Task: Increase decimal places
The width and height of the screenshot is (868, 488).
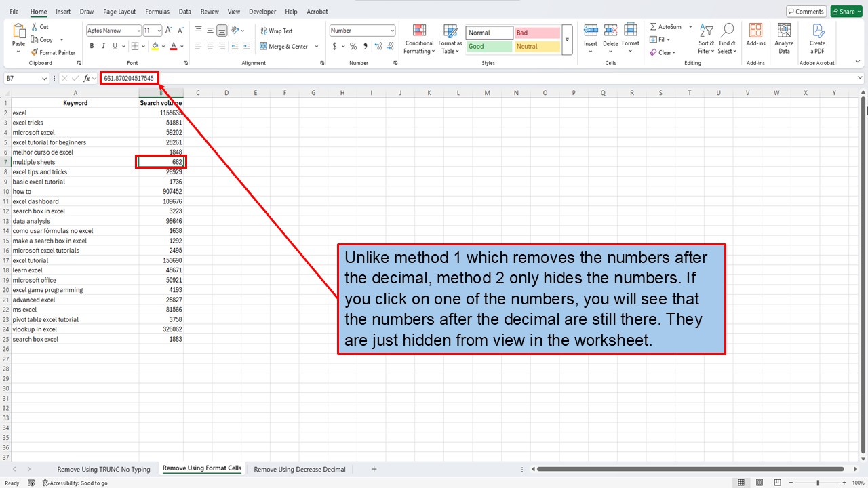Action: pos(378,46)
